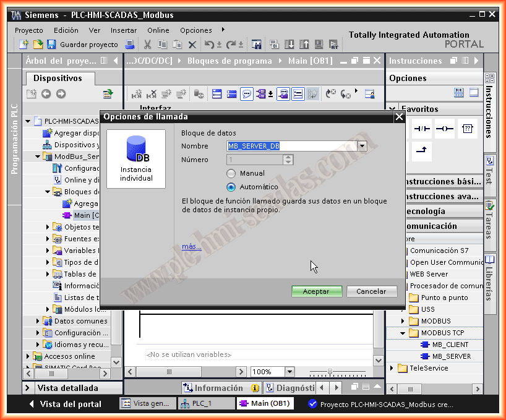
Task: Click the Guardar proyecto save icon
Action: [51, 45]
